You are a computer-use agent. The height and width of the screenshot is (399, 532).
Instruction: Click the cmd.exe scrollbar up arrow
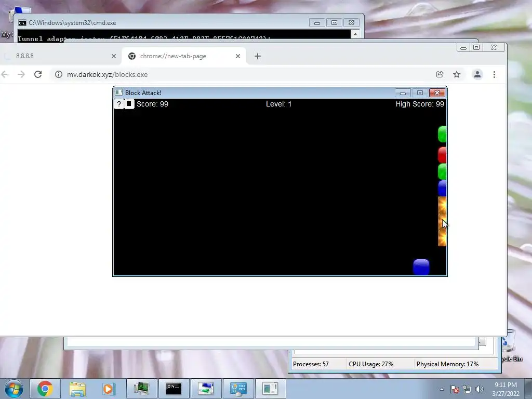tap(355, 34)
